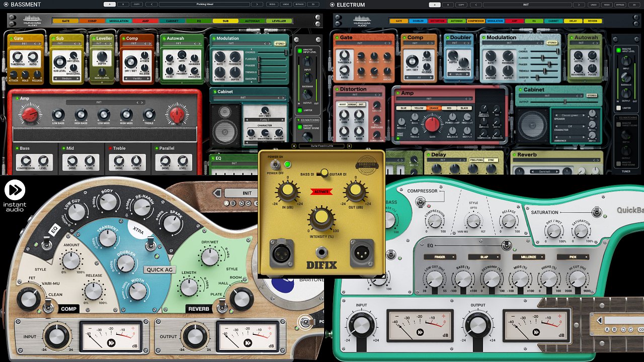Click the Quick AG input VU meter
Screen dimensions: 644x362
(111, 335)
